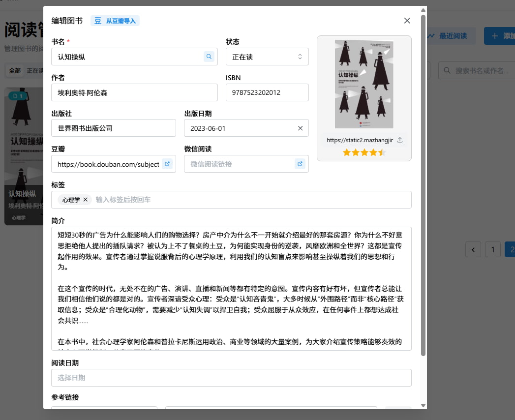The width and height of the screenshot is (515, 420).
Task: Set rating by clicking the fifth star
Action: (x=382, y=152)
